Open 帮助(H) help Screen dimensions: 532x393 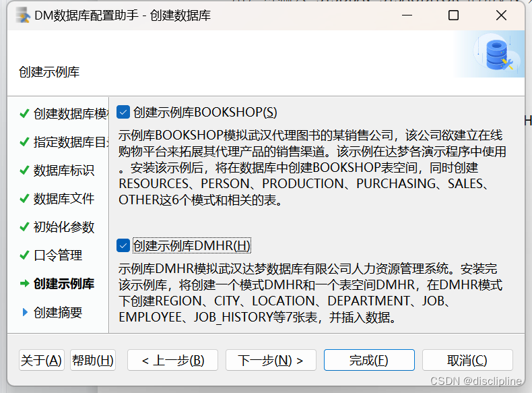(x=93, y=360)
